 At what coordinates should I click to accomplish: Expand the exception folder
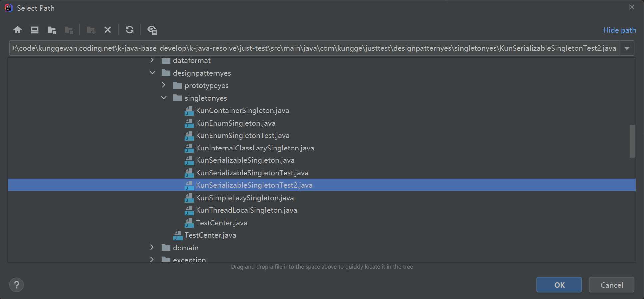(152, 259)
